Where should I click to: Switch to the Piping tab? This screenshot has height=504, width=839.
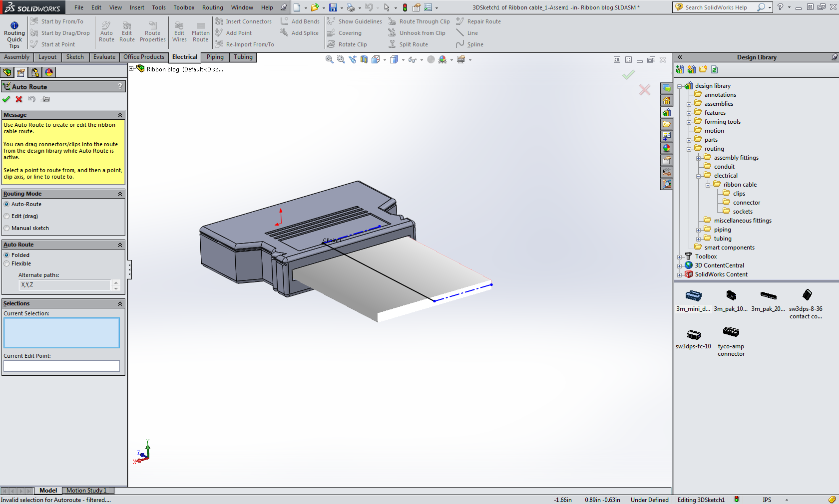215,57
